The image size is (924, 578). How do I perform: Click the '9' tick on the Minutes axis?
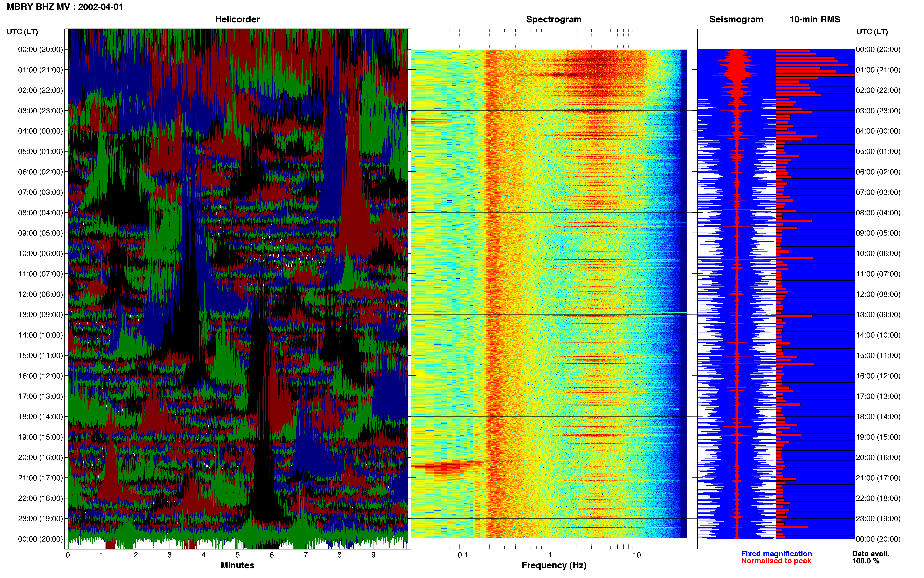pyautogui.click(x=373, y=555)
